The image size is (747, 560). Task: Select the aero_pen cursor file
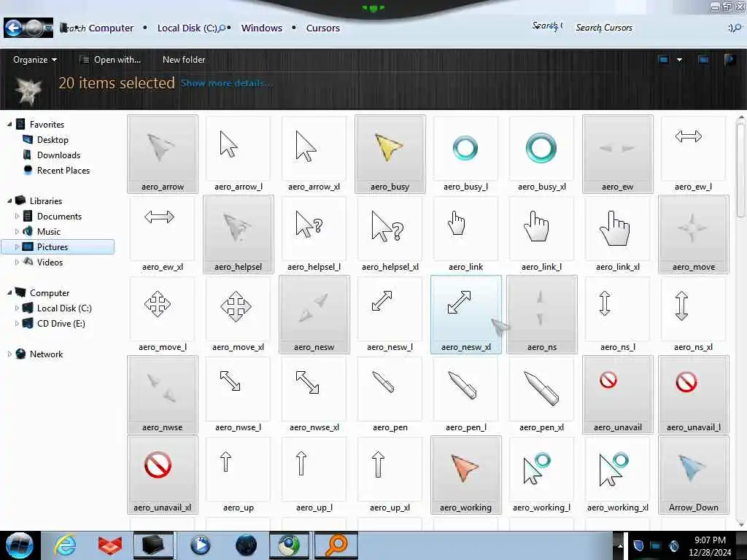click(390, 394)
